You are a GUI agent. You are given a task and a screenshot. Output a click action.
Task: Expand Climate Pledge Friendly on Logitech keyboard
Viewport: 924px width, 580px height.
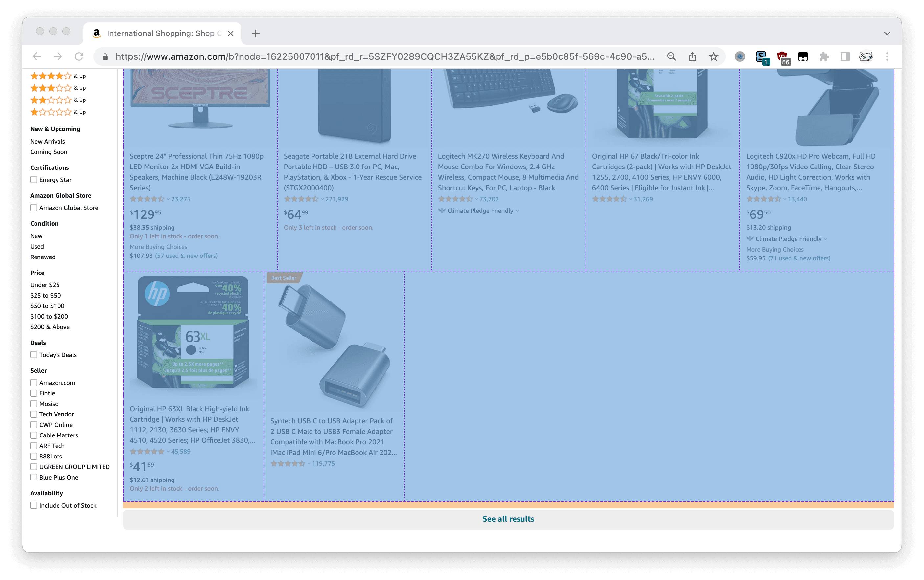[x=518, y=211]
